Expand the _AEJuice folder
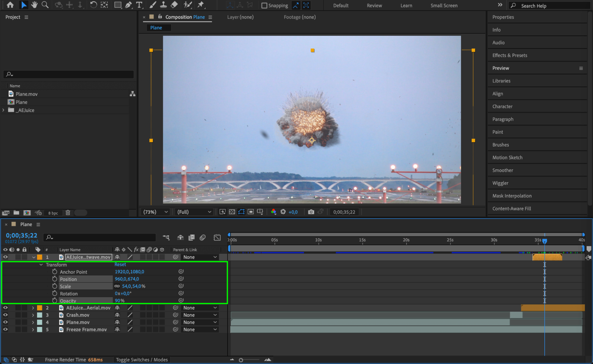The height and width of the screenshot is (364, 593). pos(3,110)
